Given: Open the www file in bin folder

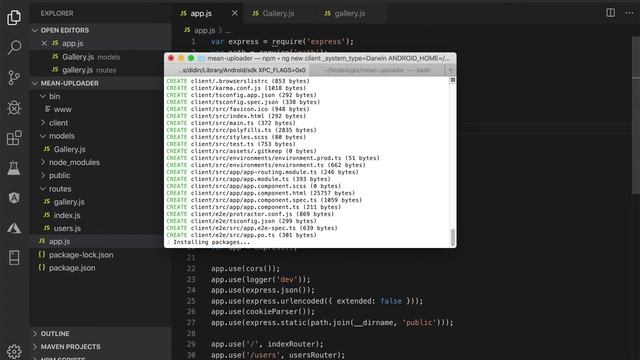Looking at the screenshot, I should click(62, 109).
